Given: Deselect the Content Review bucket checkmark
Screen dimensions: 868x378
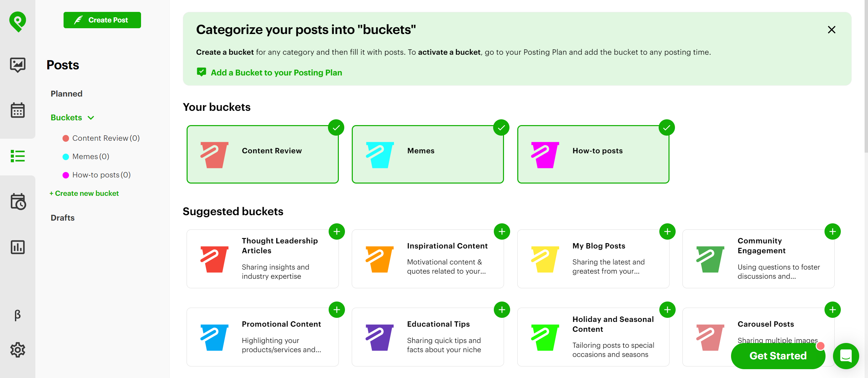Looking at the screenshot, I should point(336,127).
